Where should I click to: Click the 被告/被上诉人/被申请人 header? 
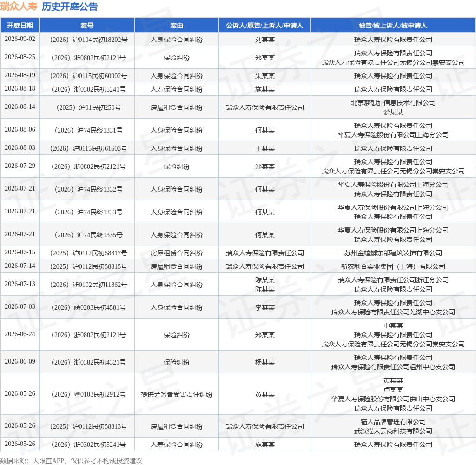click(x=393, y=26)
